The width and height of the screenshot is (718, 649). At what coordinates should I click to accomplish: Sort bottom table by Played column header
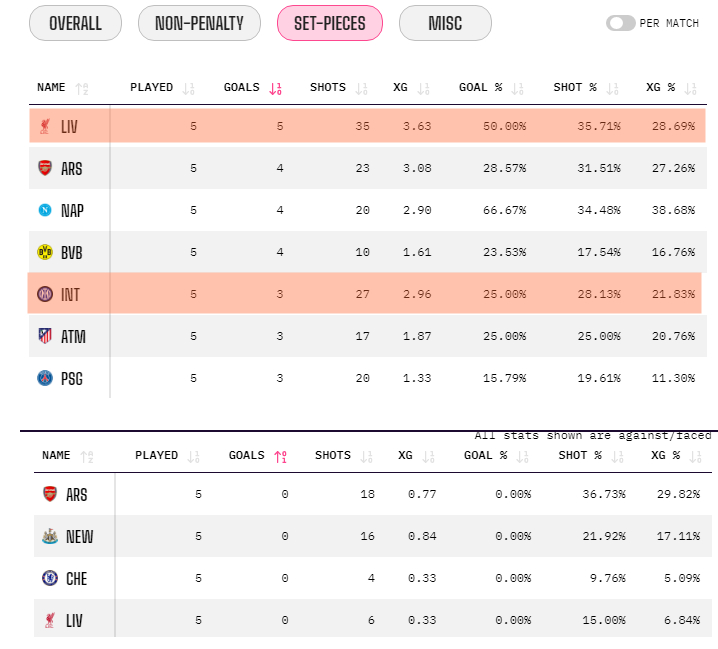pos(156,455)
